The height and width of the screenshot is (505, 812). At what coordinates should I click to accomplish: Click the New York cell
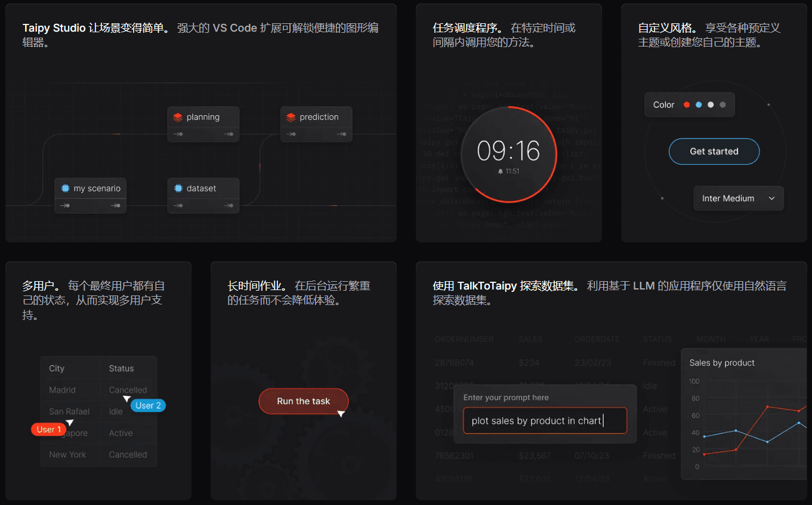67,454
